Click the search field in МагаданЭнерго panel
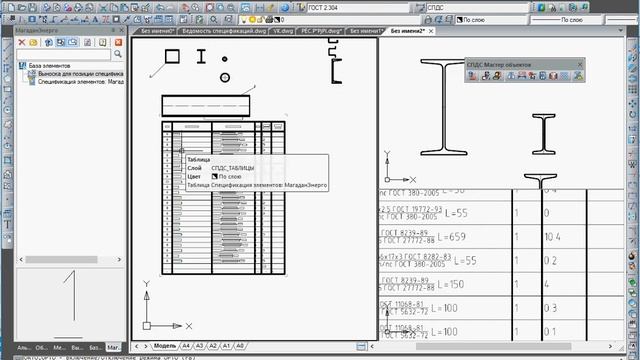The height and width of the screenshot is (360, 640). (x=63, y=54)
